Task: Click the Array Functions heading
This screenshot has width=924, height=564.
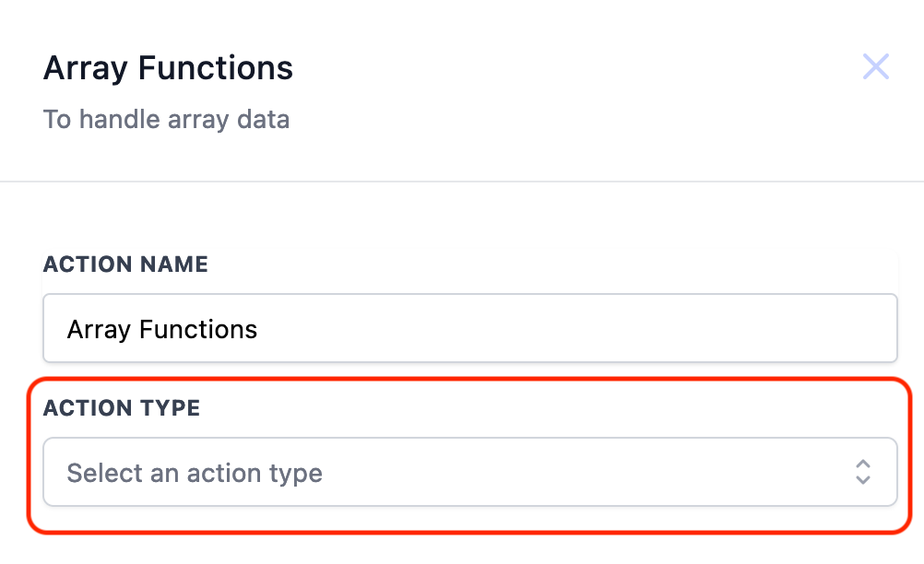Action: (x=168, y=68)
